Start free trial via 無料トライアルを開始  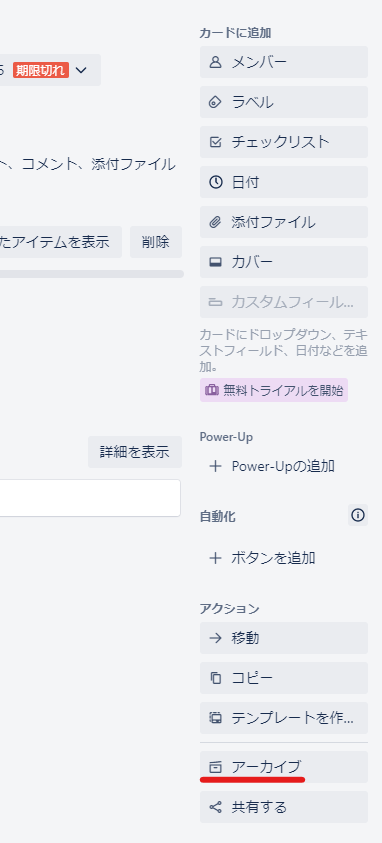(274, 390)
